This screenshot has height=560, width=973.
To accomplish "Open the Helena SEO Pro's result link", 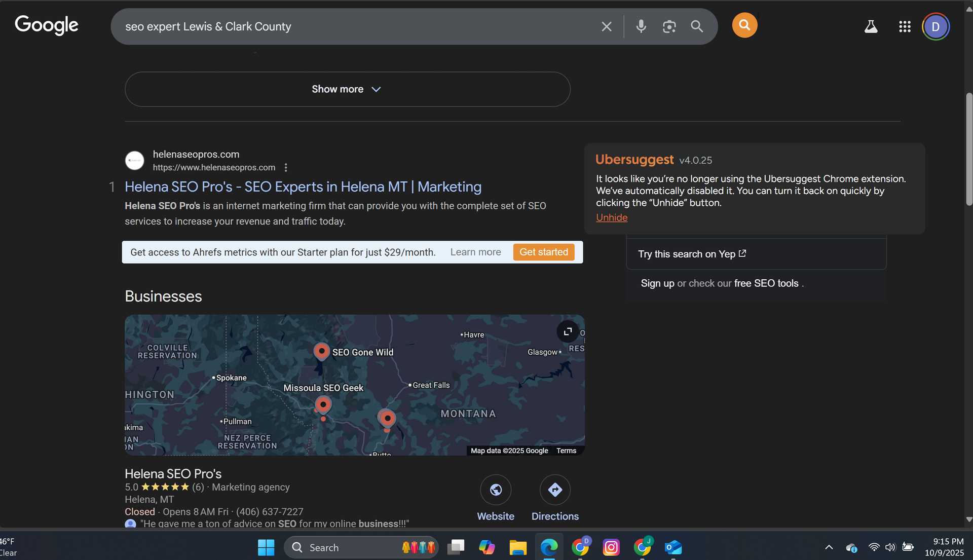I will (303, 187).
